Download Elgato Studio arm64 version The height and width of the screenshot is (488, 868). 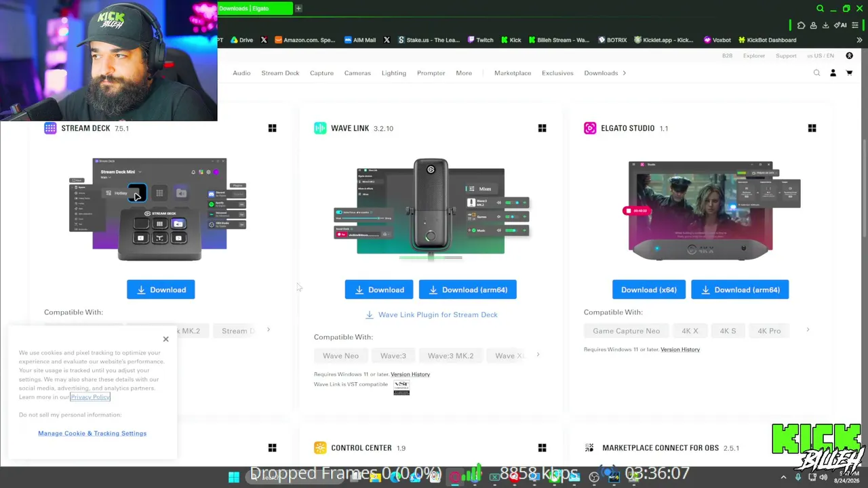coord(740,290)
